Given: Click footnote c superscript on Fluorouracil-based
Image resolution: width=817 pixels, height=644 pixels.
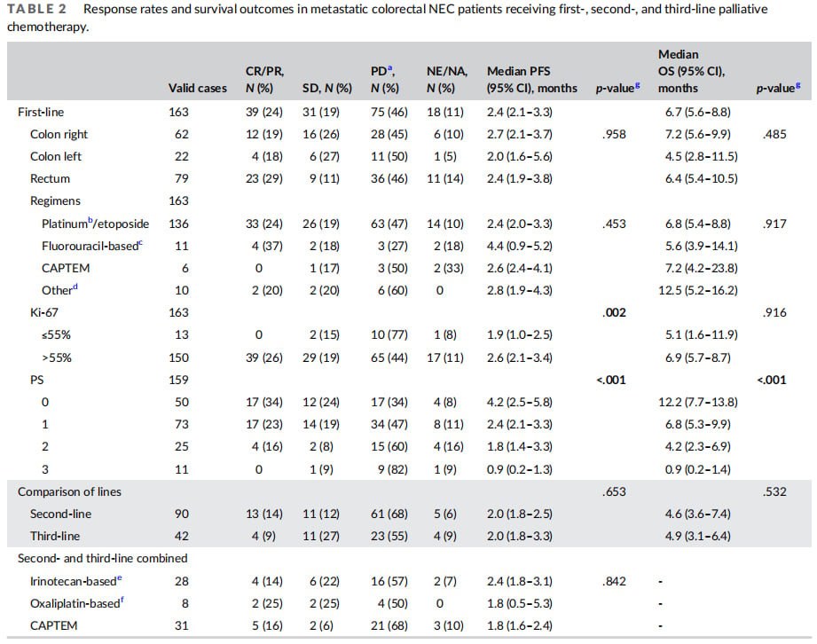Looking at the screenshot, I should pyautogui.click(x=141, y=242).
